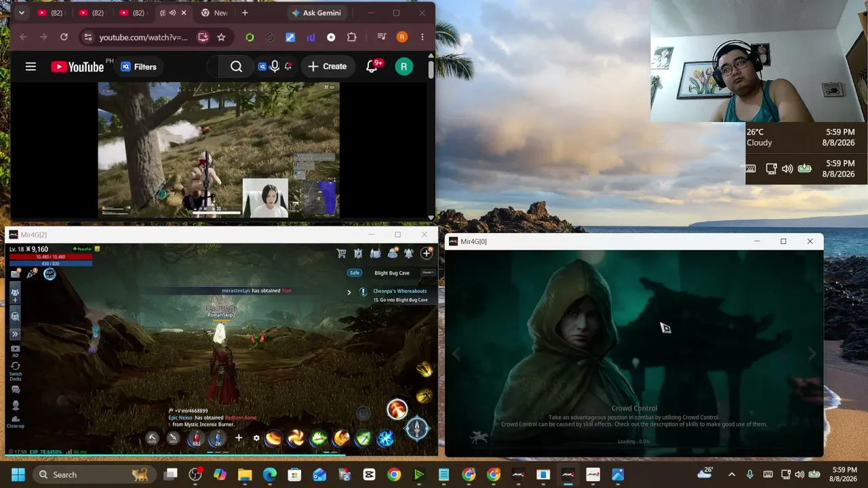This screenshot has height=488, width=868.
Task: Click the red HP bar 10,480 / 10,480
Action: coord(50,257)
